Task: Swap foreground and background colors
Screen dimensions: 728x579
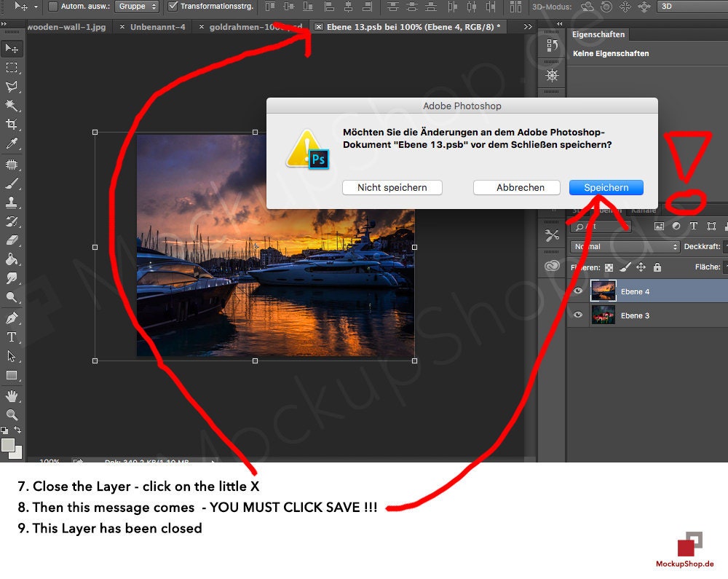Action: (x=17, y=430)
